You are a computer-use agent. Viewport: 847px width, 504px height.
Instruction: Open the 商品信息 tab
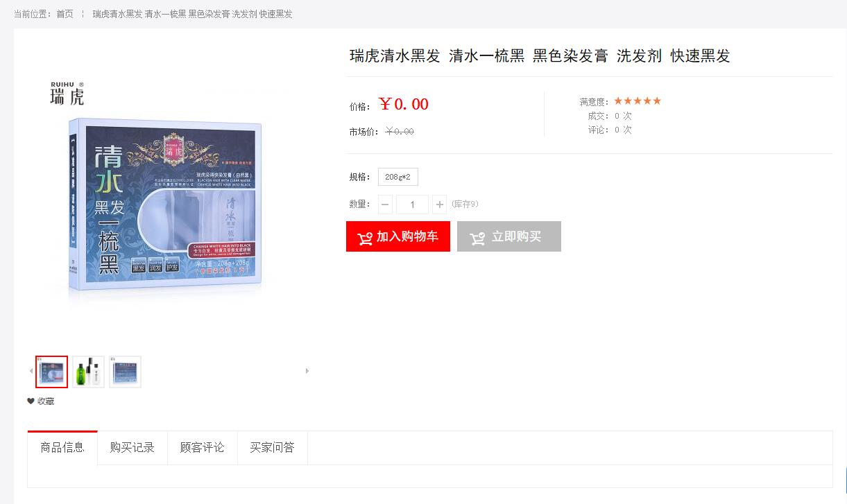pyautogui.click(x=62, y=448)
